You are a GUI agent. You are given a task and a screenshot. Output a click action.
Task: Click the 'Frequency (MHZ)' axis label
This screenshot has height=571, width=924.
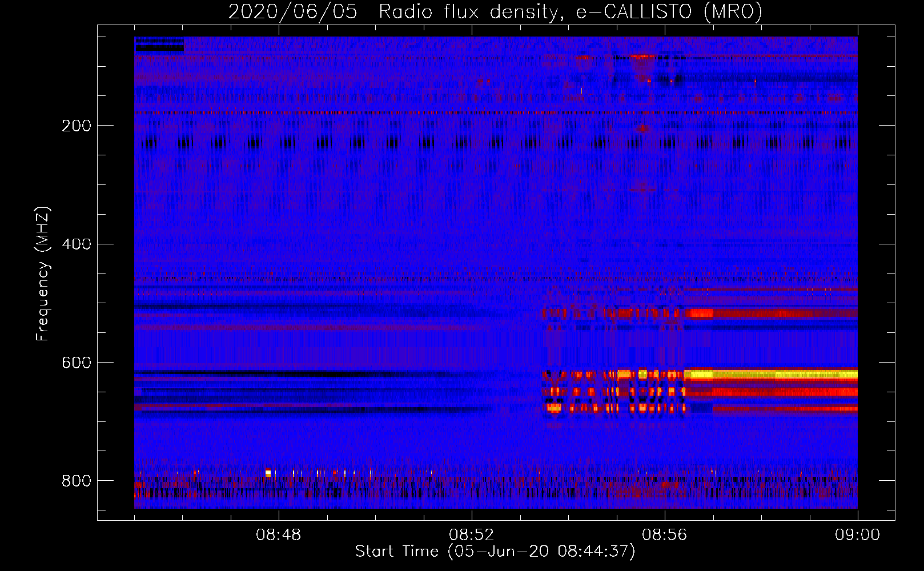[x=43, y=274]
